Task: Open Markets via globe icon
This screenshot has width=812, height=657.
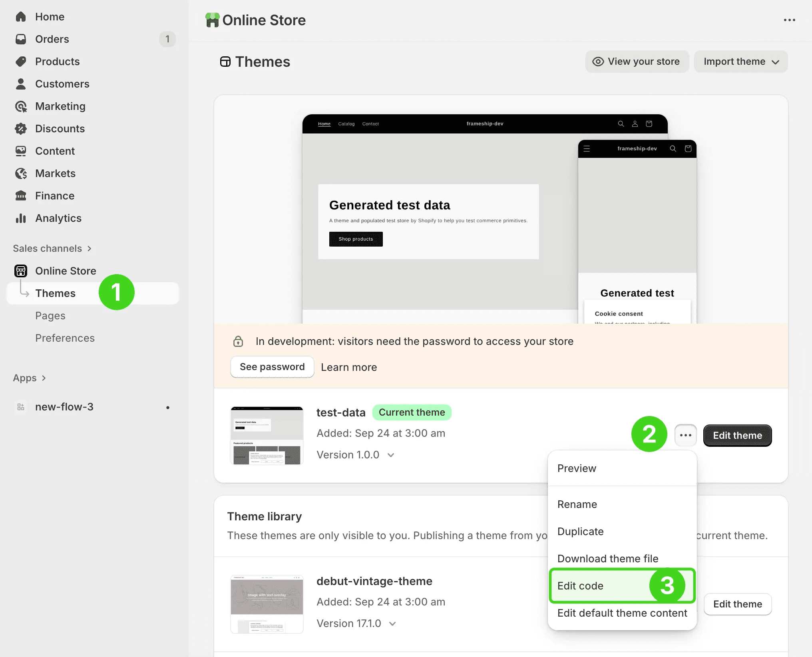Action: point(21,173)
